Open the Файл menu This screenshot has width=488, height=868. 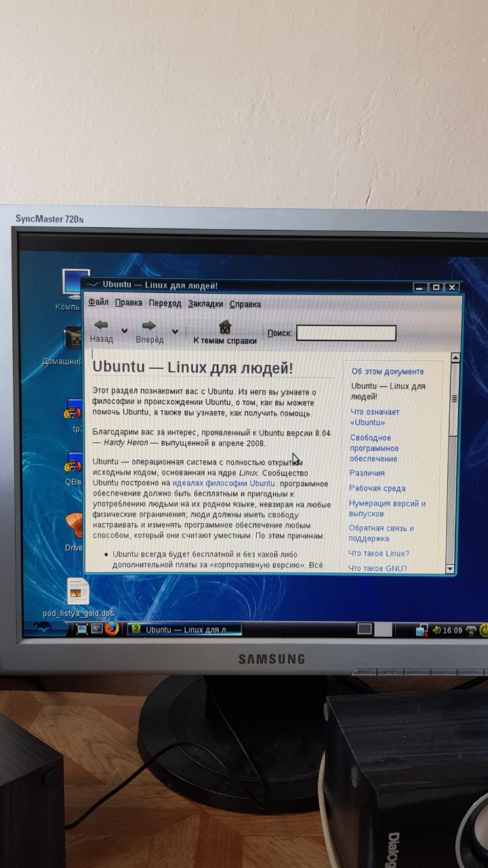(x=98, y=302)
